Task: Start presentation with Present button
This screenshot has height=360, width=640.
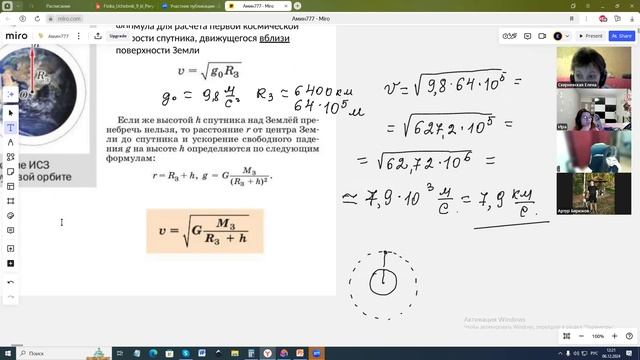Action: [x=591, y=36]
